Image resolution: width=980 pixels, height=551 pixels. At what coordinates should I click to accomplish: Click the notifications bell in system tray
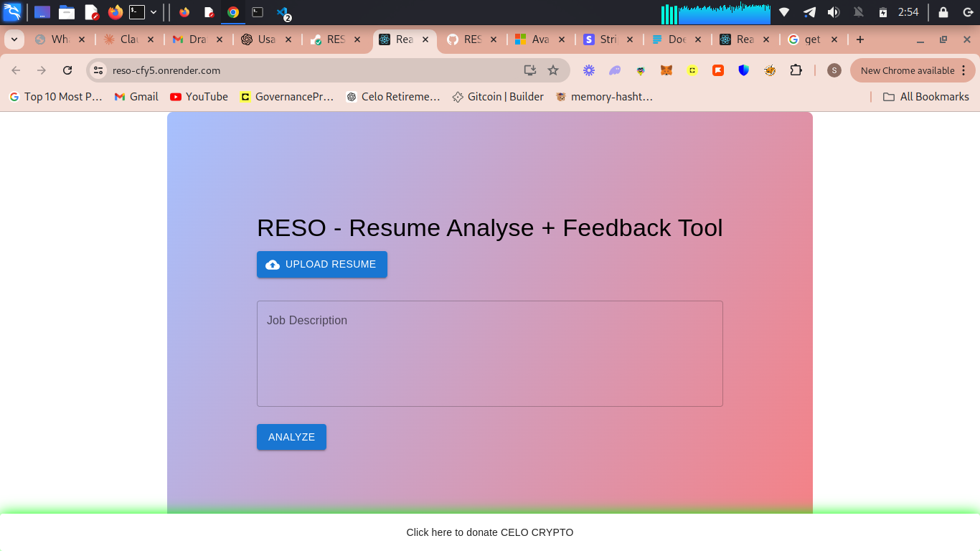point(858,11)
